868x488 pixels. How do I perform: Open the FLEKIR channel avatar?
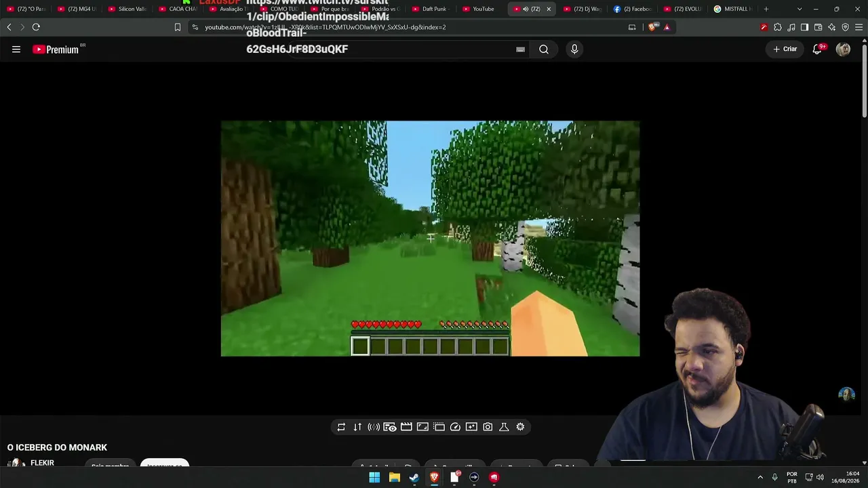click(16, 464)
